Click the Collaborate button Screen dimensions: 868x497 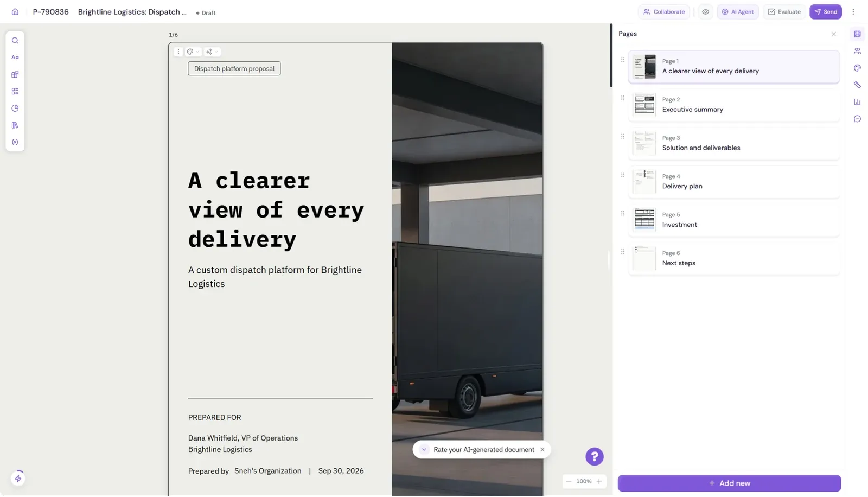pos(664,12)
